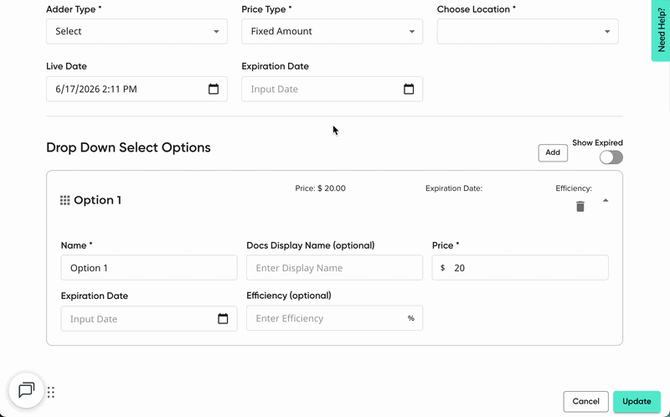Open top Expiration Date calendar picker

pyautogui.click(x=409, y=89)
